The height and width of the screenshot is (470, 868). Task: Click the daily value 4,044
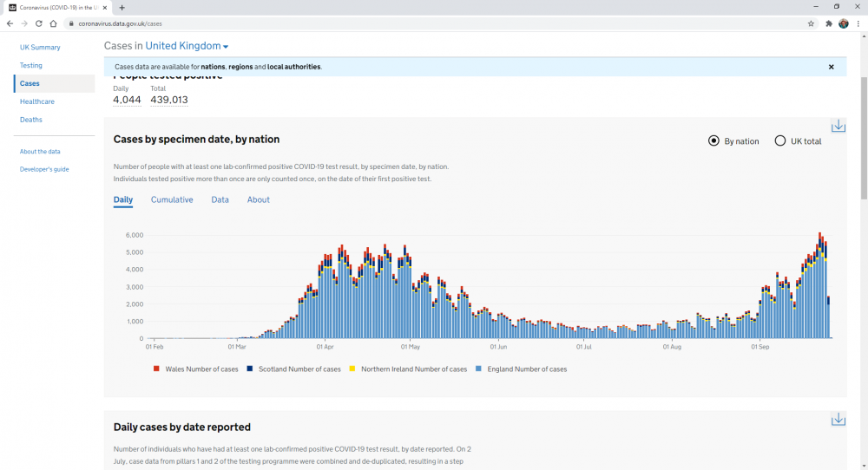click(127, 100)
